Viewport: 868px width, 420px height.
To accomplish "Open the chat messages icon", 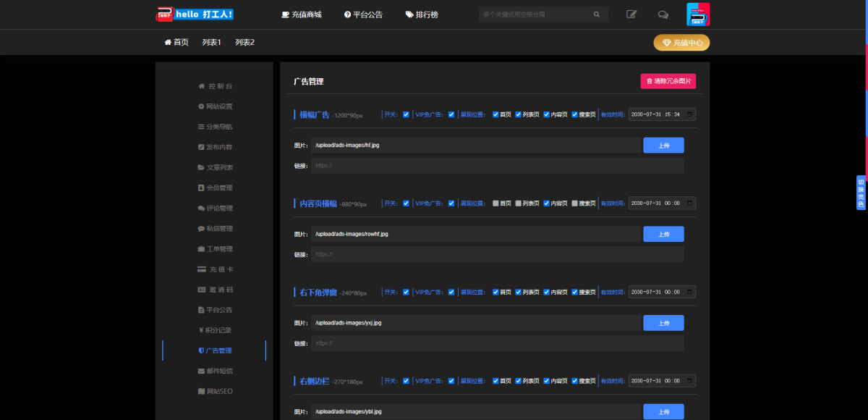I will [x=663, y=14].
